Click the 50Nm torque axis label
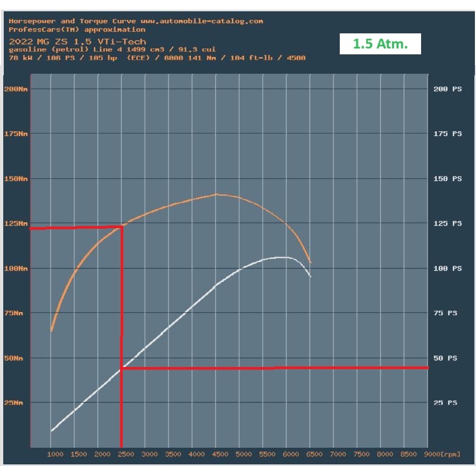476x466 pixels. 13,358
